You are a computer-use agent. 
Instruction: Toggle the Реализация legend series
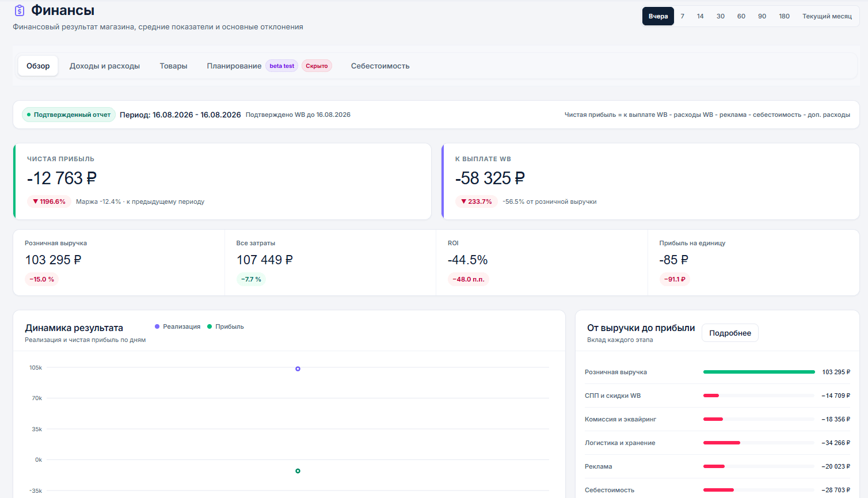(x=178, y=326)
